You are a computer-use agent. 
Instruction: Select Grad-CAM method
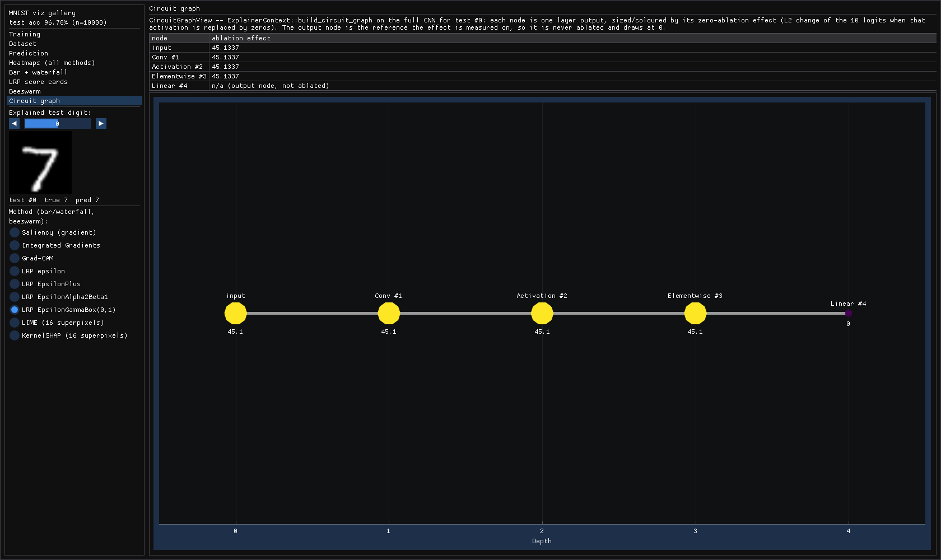[32, 258]
